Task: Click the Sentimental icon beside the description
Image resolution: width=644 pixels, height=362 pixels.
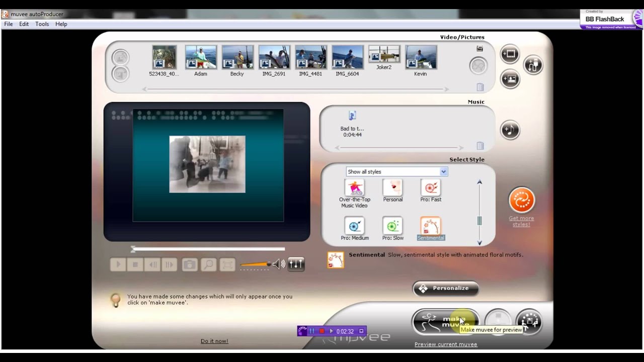Action: tap(336, 260)
